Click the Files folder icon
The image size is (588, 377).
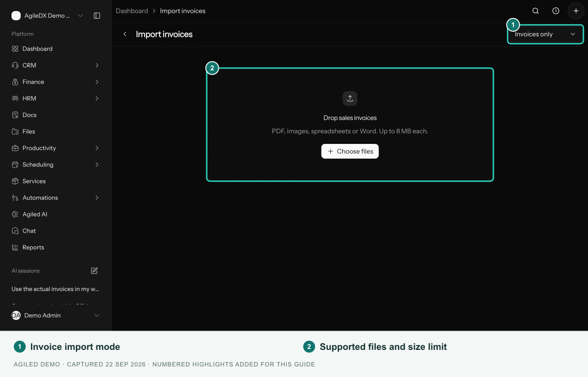point(15,131)
